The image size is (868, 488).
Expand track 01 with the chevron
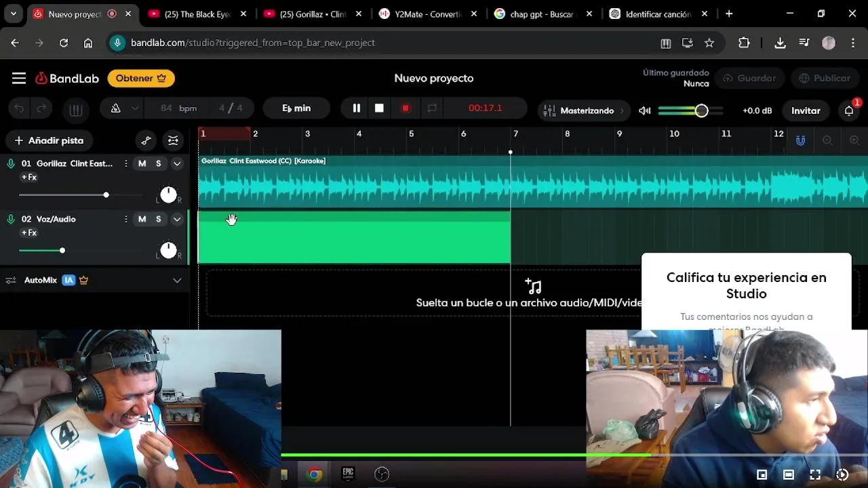pos(177,163)
